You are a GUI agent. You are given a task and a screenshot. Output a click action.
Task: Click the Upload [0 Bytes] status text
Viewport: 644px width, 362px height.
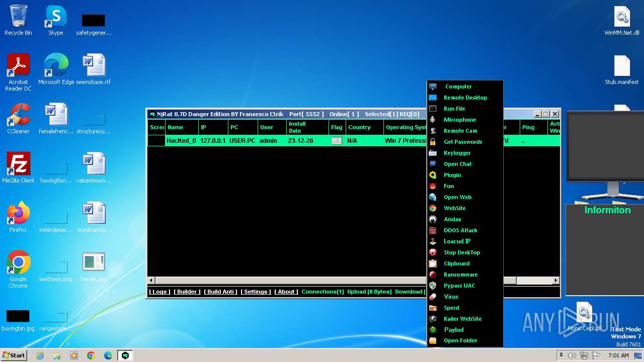[369, 292]
